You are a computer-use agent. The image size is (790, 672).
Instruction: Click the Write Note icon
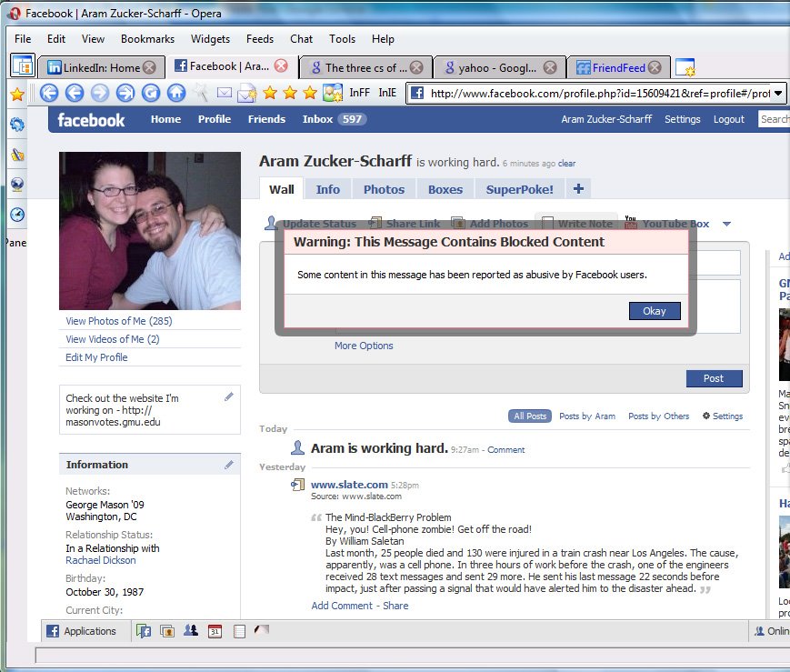[548, 223]
